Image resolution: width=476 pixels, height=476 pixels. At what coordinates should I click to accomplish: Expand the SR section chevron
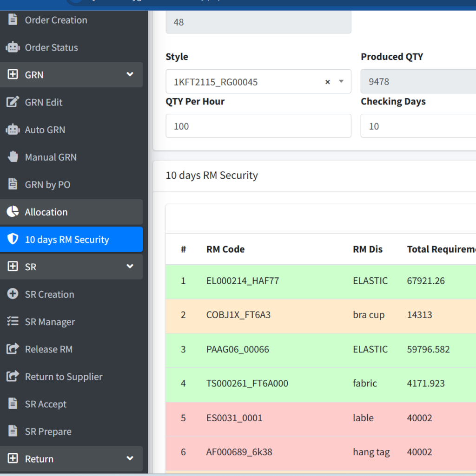pos(130,267)
